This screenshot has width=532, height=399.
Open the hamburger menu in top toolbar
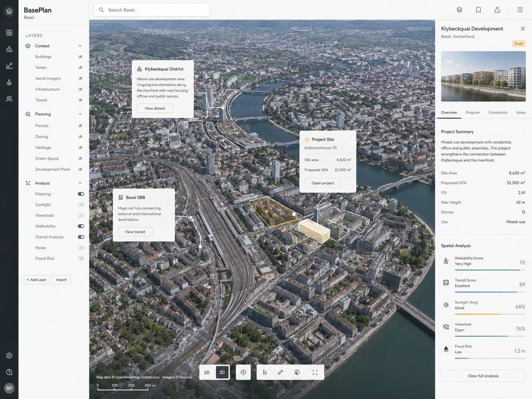[x=520, y=10]
